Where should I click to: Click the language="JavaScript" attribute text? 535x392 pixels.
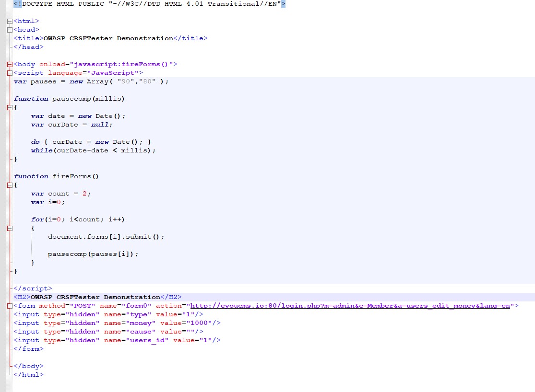click(x=93, y=73)
